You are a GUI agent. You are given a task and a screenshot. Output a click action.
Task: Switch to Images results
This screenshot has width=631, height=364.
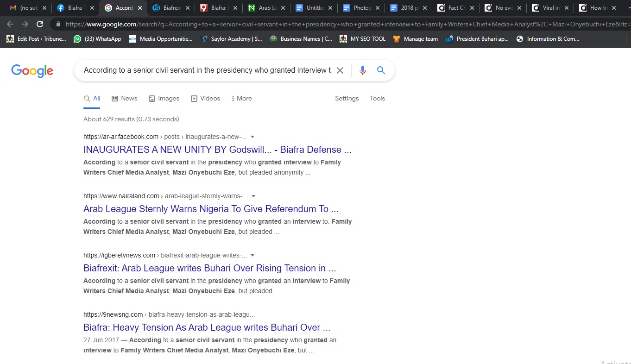pos(164,99)
